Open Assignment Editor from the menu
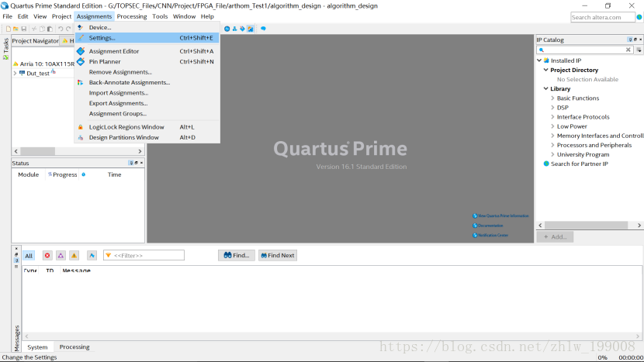The width and height of the screenshot is (644, 362). click(x=147, y=51)
